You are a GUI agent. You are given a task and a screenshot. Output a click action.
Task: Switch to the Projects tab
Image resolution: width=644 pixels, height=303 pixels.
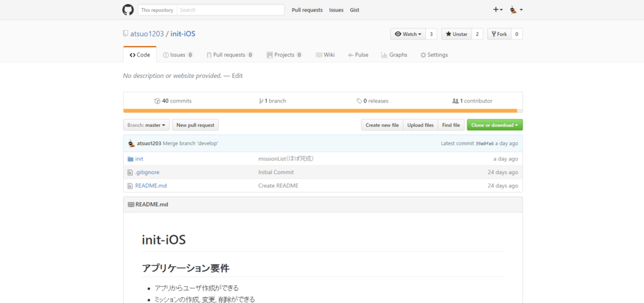pyautogui.click(x=284, y=55)
